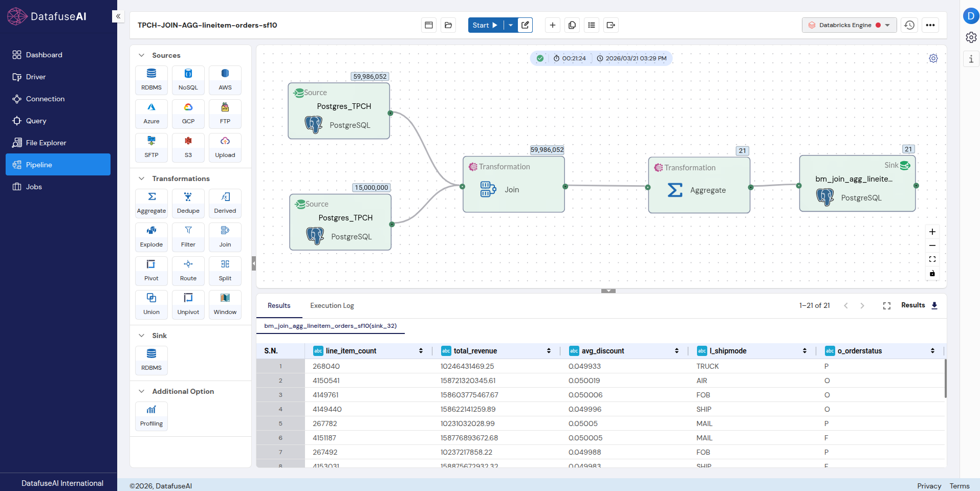This screenshot has width=980, height=491.
Task: Open the Driver page
Action: coord(58,77)
